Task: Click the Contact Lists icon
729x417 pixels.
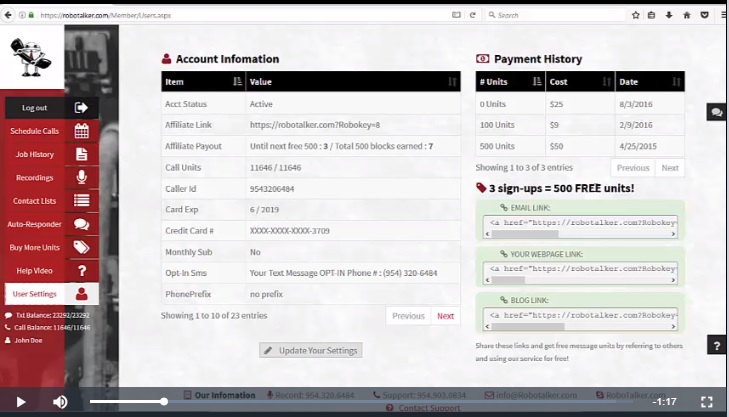Action: 81,200
